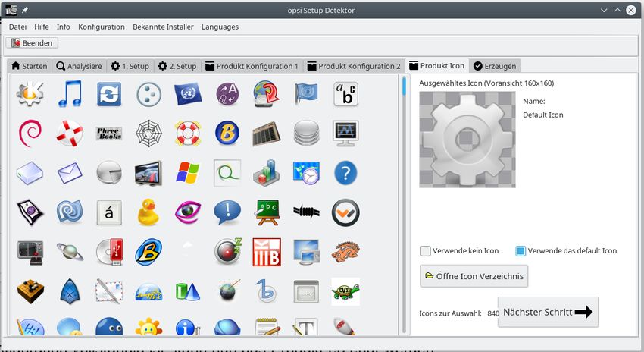Viewport: 644px width, 352px height.
Task: Pick the red IIIB building icon
Action: [267, 252]
